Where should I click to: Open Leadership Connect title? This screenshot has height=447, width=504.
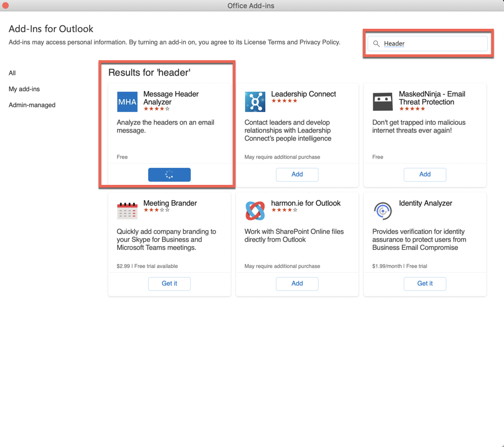304,94
